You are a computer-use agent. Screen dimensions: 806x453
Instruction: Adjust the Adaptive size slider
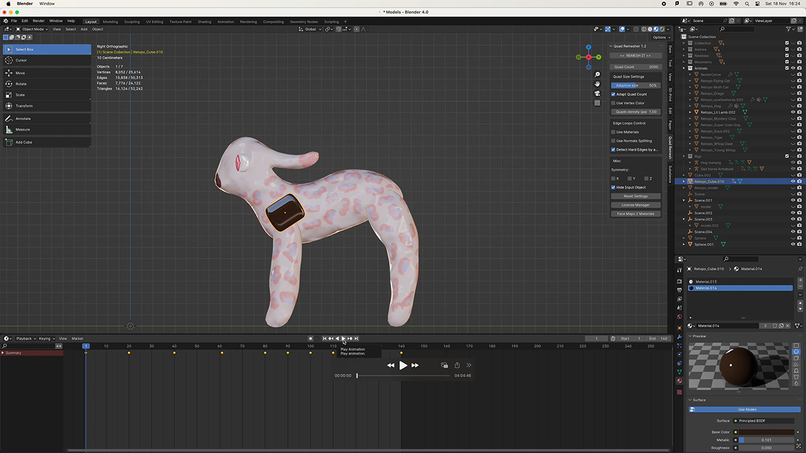635,85
